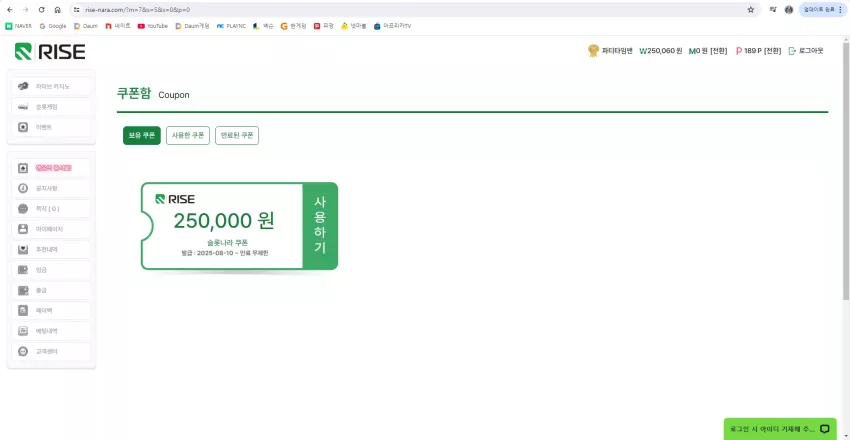Open the Chrome profile avatar
Image resolution: width=850 pixels, height=440 pixels.
point(789,10)
